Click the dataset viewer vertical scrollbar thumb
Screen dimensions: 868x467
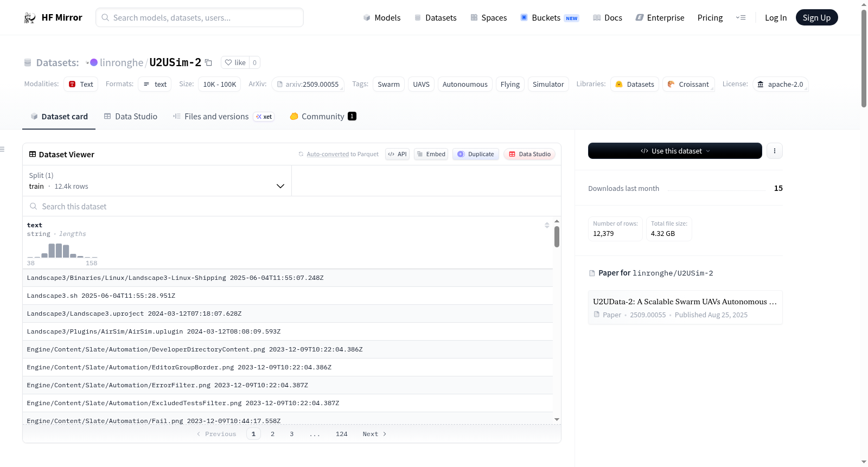point(557,237)
